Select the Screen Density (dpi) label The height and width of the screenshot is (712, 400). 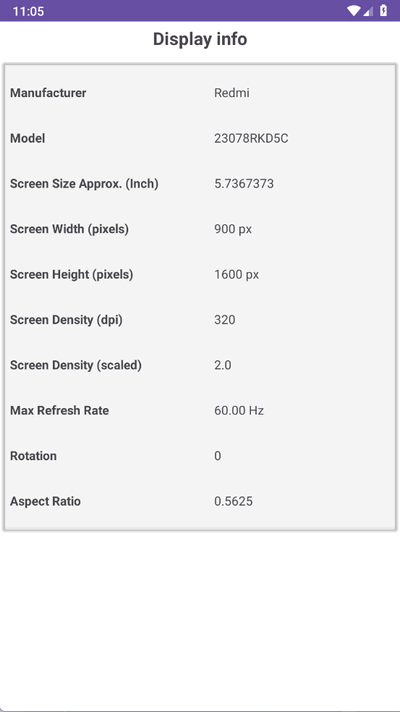click(66, 320)
